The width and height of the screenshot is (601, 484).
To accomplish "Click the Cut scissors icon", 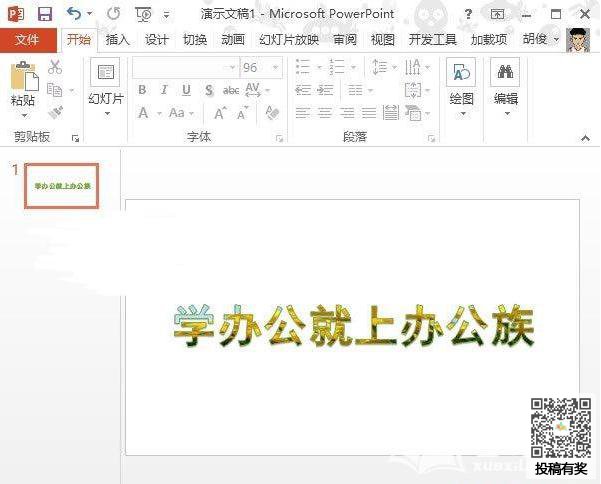I will click(55, 67).
